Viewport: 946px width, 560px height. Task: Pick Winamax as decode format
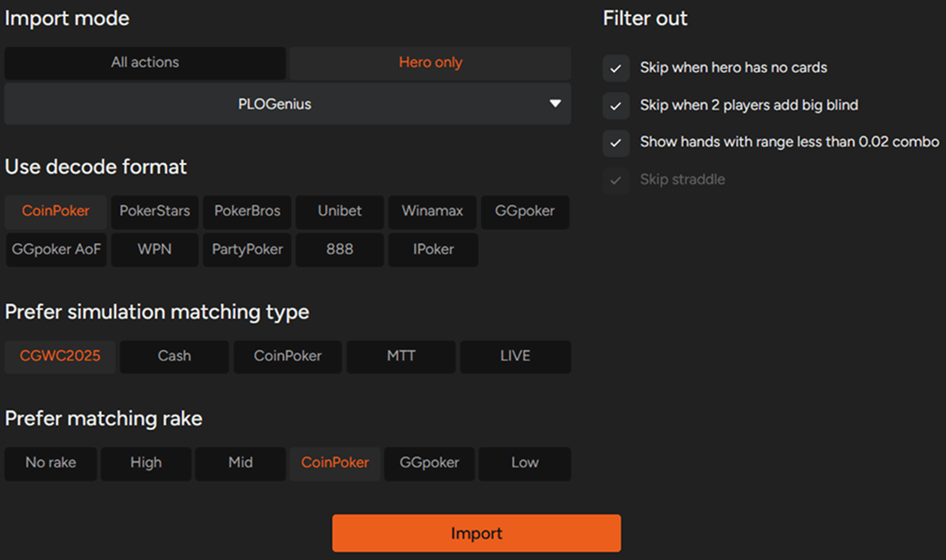click(432, 212)
